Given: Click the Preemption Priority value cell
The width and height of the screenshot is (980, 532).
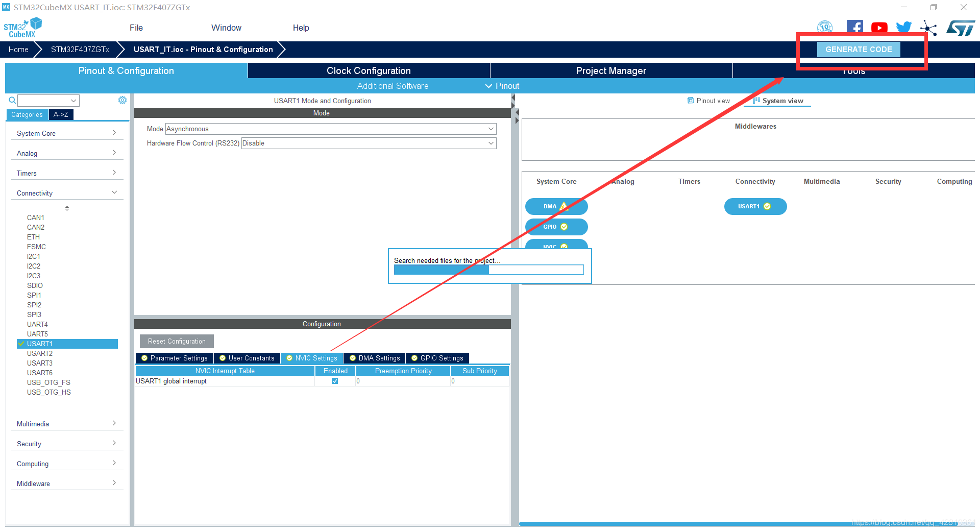Looking at the screenshot, I should [403, 381].
